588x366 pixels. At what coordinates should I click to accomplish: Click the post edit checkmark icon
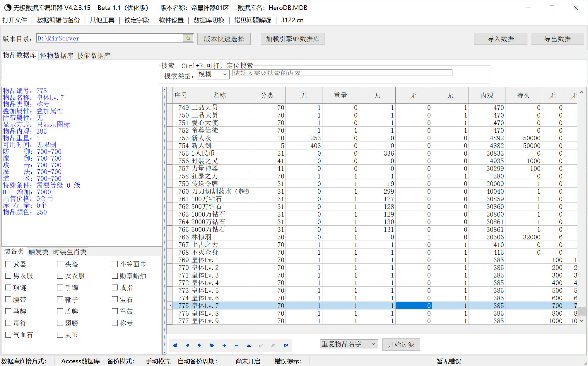[261, 345]
